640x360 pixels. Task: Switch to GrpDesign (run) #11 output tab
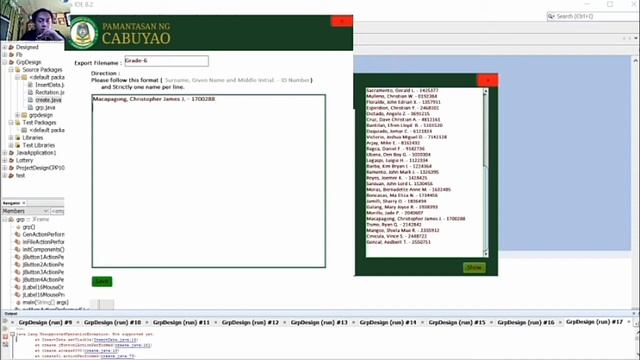click(x=181, y=322)
